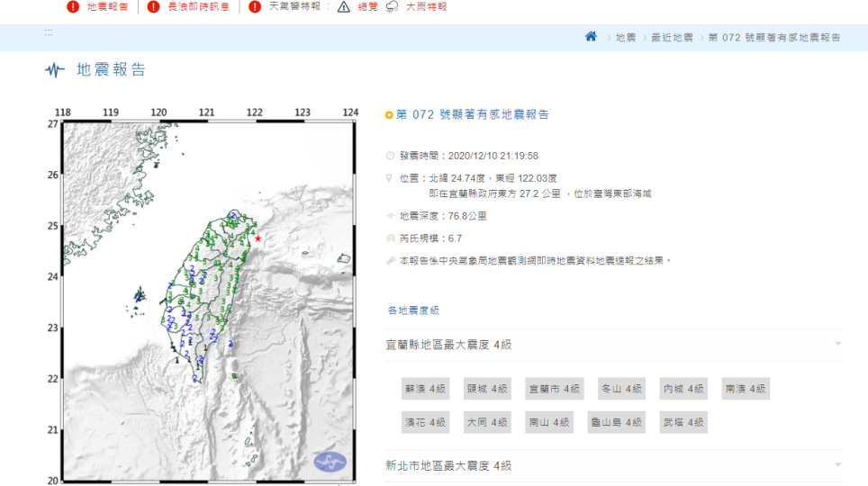
Task: Click the weather bureau logo on map
Action: click(330, 462)
